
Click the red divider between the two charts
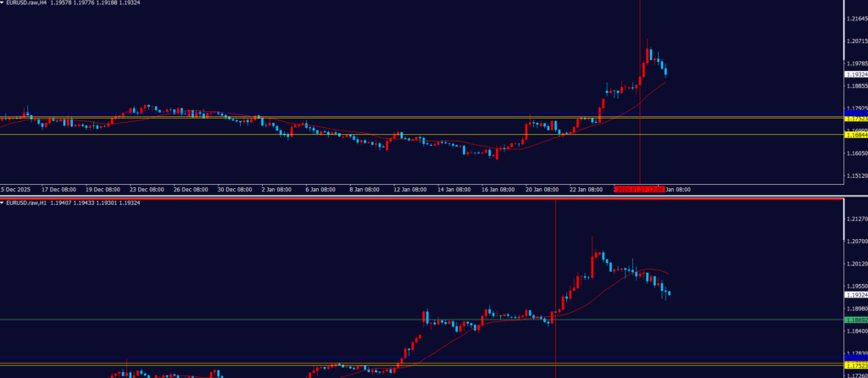point(424,198)
